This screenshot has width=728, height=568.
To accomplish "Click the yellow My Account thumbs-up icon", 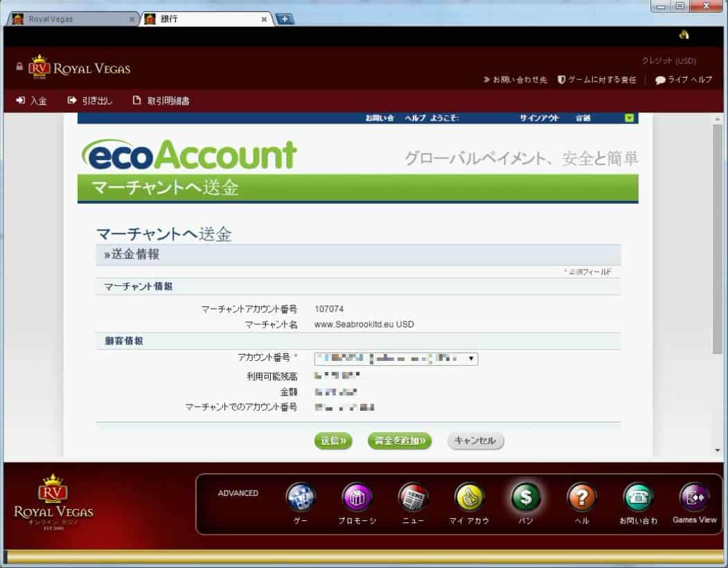I will tap(469, 497).
